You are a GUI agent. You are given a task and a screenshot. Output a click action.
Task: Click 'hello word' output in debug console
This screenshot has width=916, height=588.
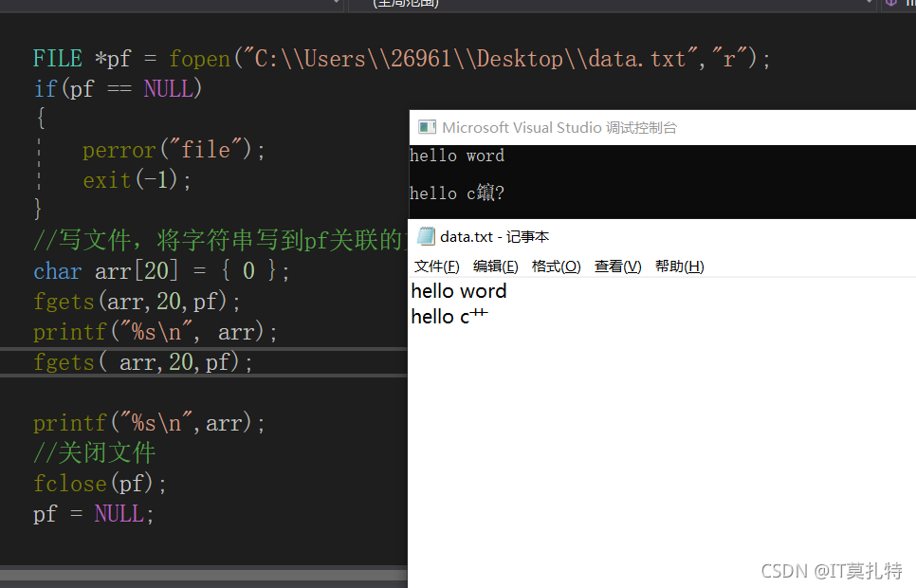coord(457,156)
